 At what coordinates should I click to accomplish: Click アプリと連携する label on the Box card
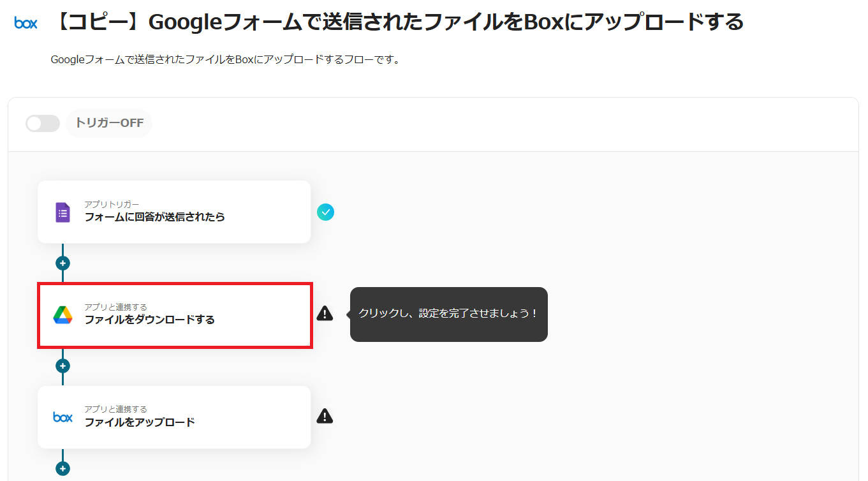[x=115, y=410]
